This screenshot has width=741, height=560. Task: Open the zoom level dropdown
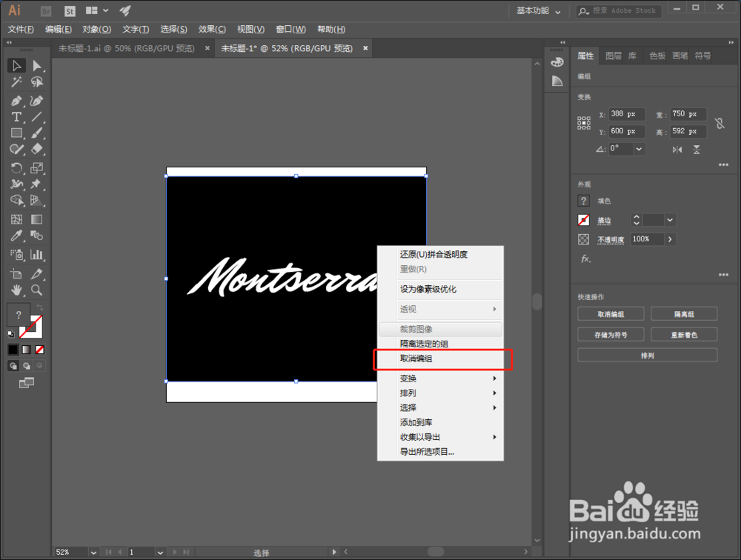(x=93, y=552)
